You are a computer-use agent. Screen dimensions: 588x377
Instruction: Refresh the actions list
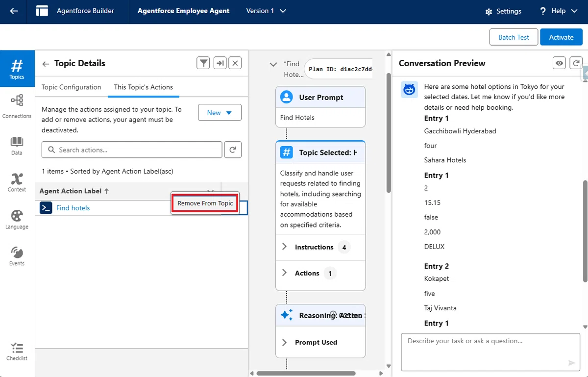[x=233, y=150]
